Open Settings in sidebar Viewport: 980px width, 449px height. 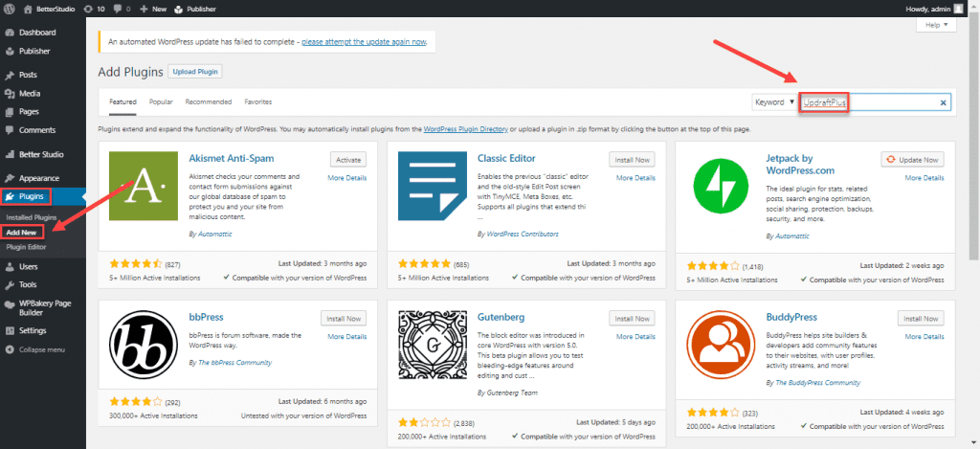(x=33, y=330)
